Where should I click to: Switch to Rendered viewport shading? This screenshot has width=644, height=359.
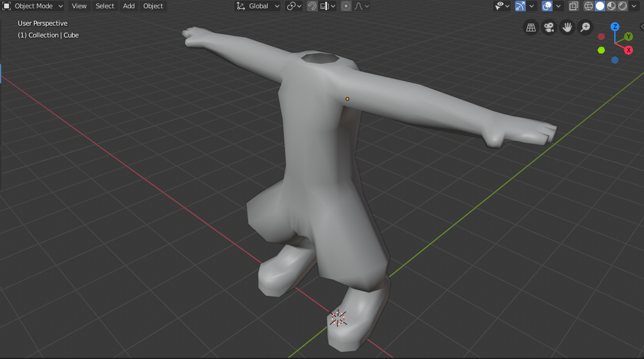pyautogui.click(x=623, y=6)
